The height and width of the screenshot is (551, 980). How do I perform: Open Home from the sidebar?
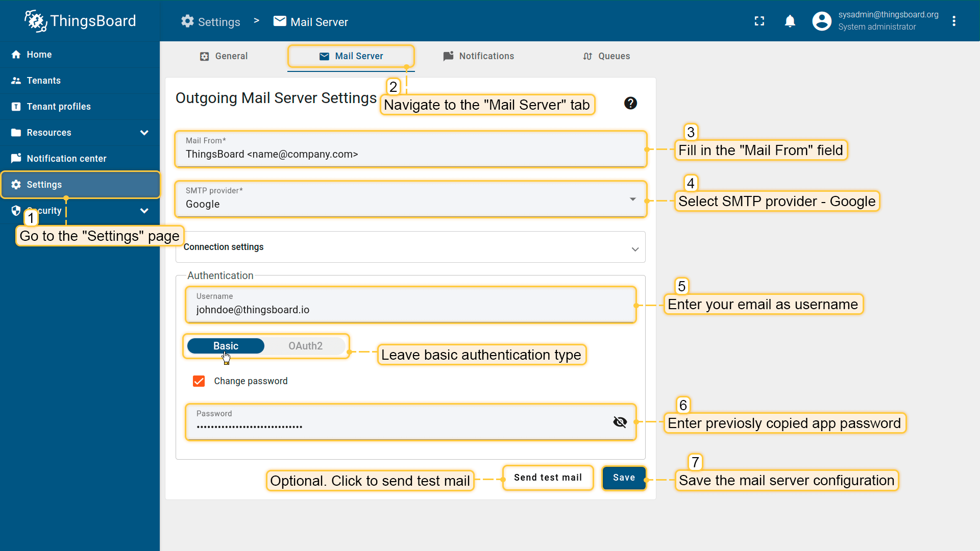pyautogui.click(x=39, y=55)
